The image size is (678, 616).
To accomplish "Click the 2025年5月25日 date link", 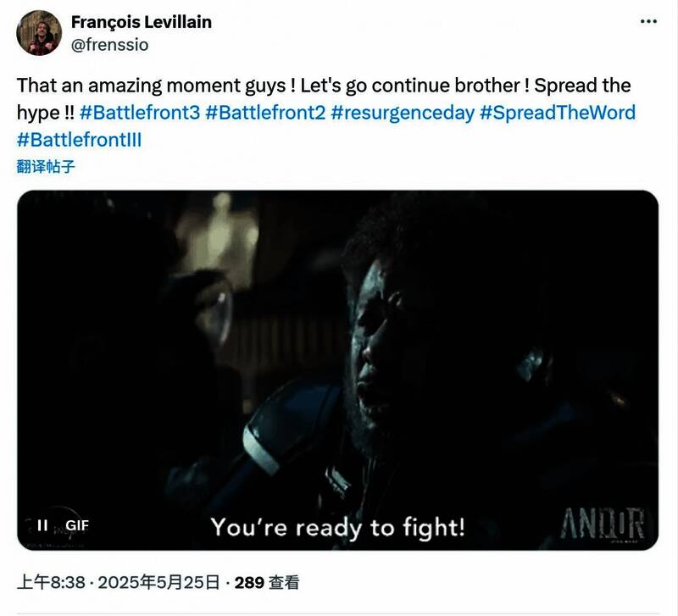I will [158, 582].
